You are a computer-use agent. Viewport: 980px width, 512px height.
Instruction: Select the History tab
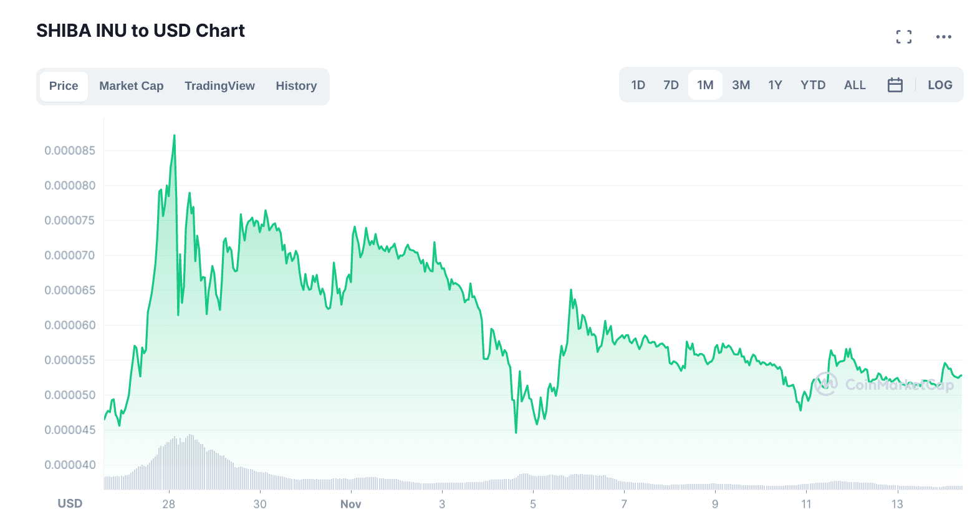pos(296,86)
